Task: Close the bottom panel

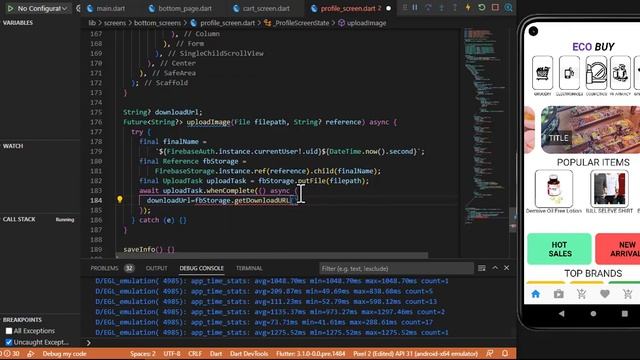Action: click(507, 268)
